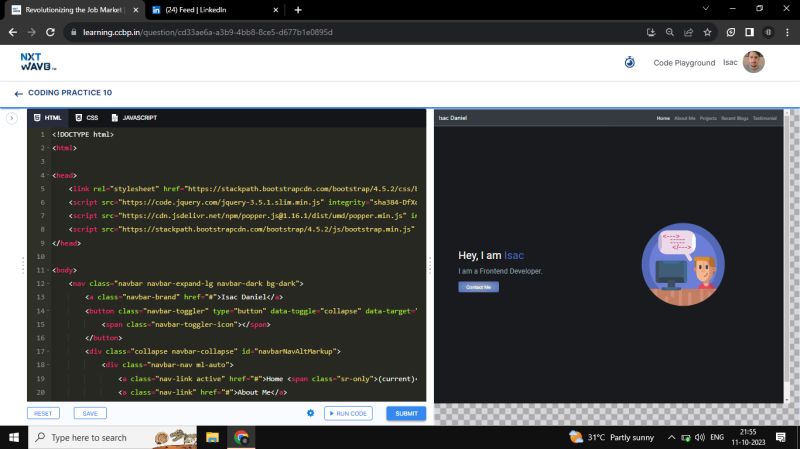Click the RUN CODE button

348,413
